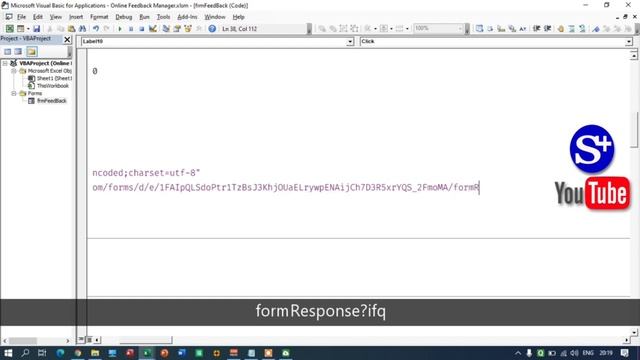Toggle Breakpoint hand icon
Image resolution: width=640 pixels, height=360 pixels.
tap(560, 29)
